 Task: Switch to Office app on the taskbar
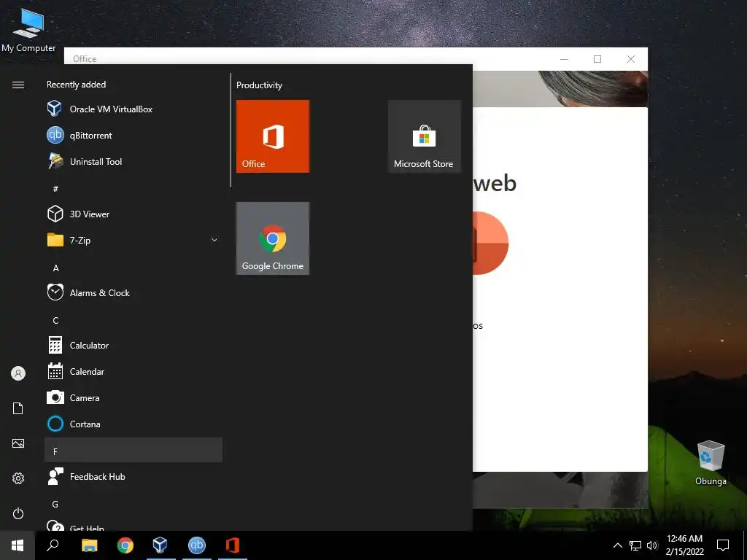click(233, 545)
